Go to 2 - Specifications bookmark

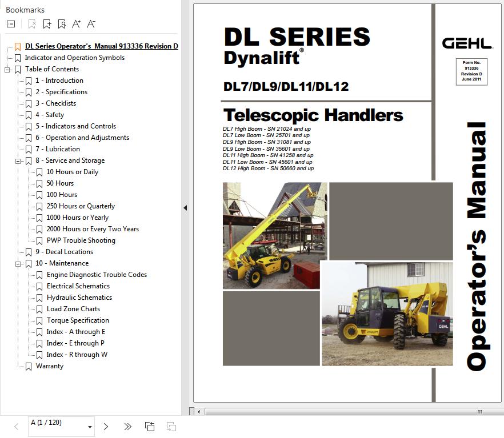click(61, 92)
